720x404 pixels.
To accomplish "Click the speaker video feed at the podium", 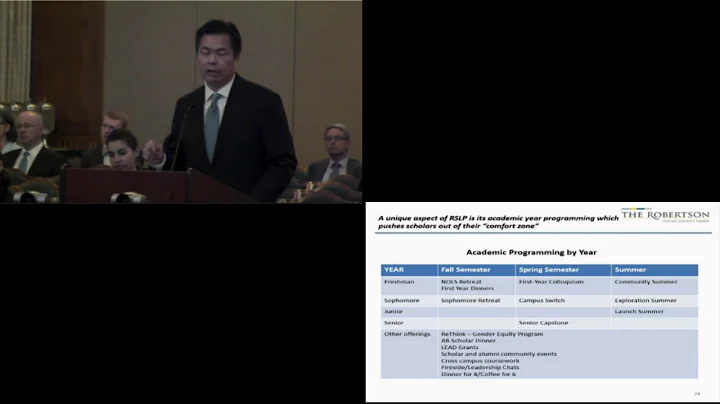I will 181,101.
